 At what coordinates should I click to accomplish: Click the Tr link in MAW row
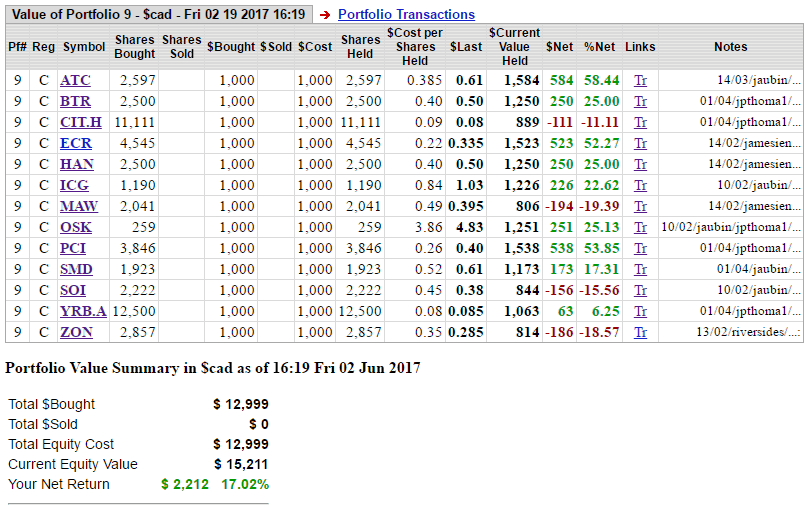(640, 206)
